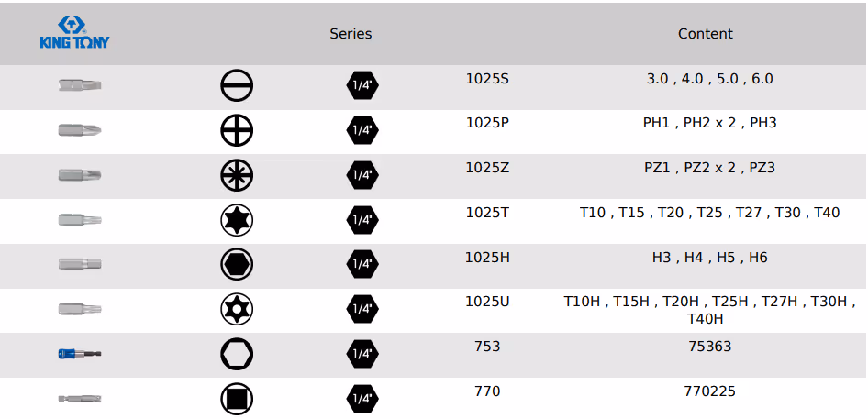Image resolution: width=868 pixels, height=419 pixels.
Task: Click the Torx star head icon
Action: pyautogui.click(x=237, y=220)
